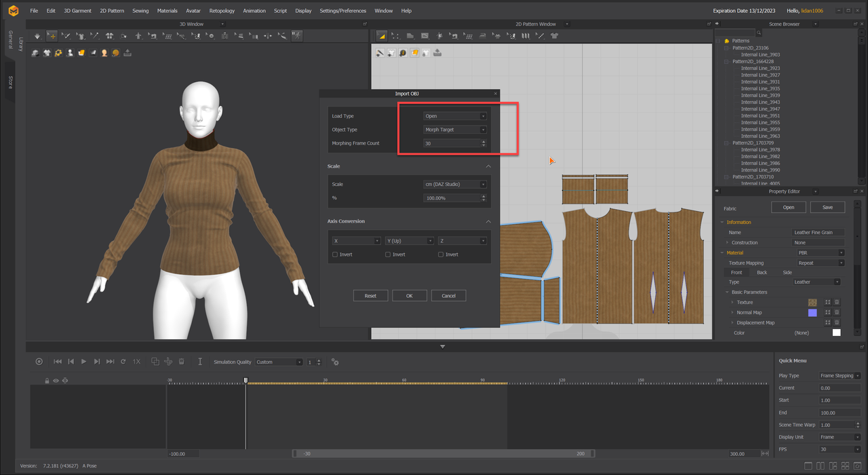Open the Avatar menu
This screenshot has width=868, height=475.
pyautogui.click(x=193, y=11)
